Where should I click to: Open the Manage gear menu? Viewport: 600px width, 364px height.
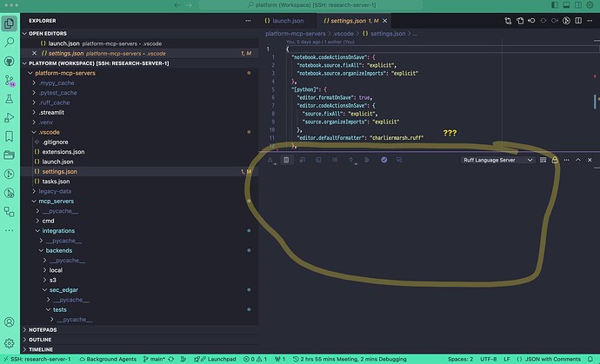click(10, 343)
